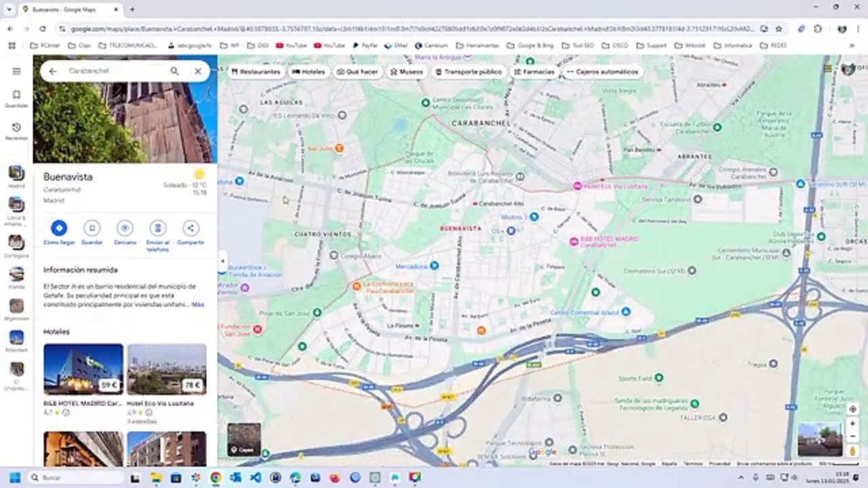
Task: Open the PayPal bookmark
Action: click(x=365, y=45)
